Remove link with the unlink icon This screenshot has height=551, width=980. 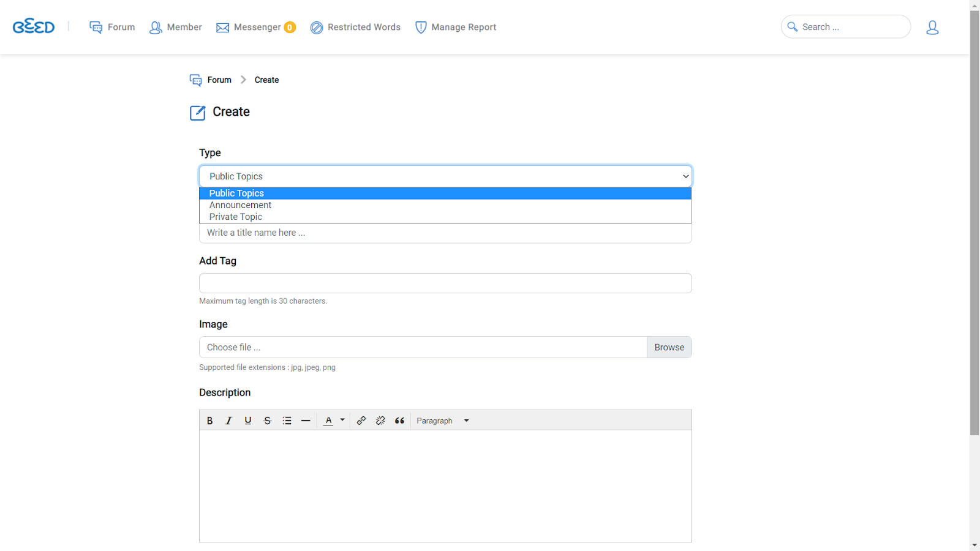tap(380, 421)
